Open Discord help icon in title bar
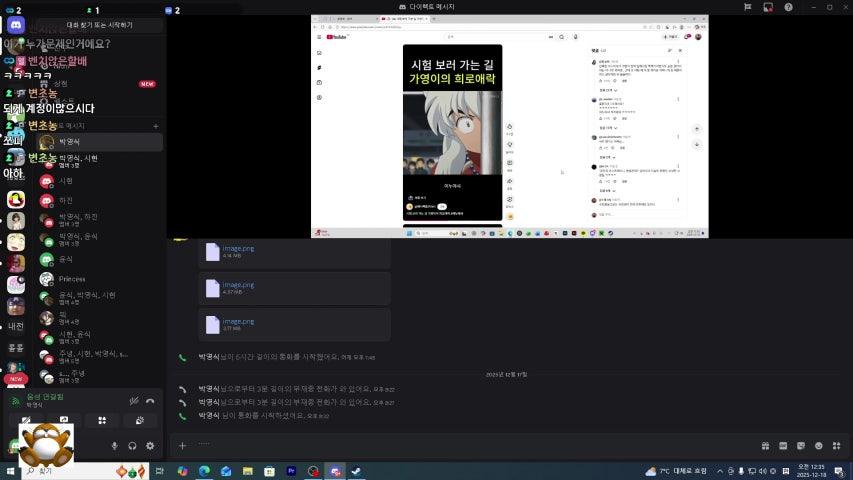 (788, 7)
